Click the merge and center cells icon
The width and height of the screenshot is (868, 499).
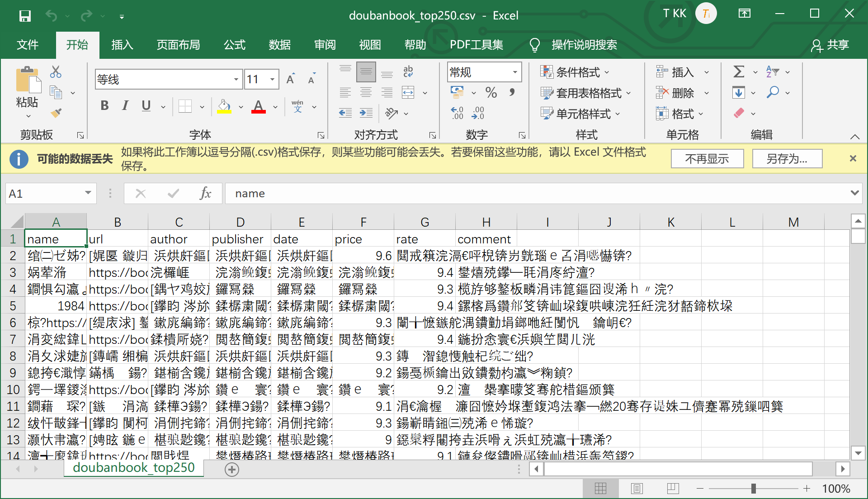click(x=408, y=93)
